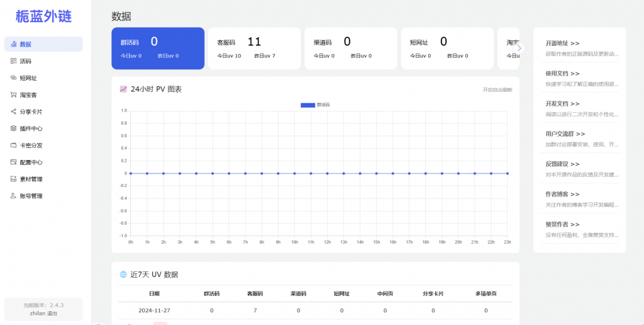Click the 数据 bar chart icon in sidebar
Screen dimensions: 644x325
click(14, 44)
